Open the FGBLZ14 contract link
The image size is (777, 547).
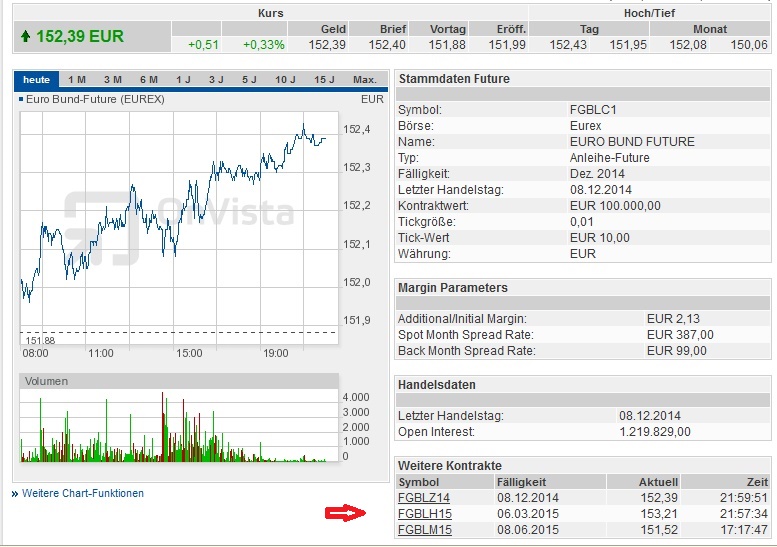424,498
